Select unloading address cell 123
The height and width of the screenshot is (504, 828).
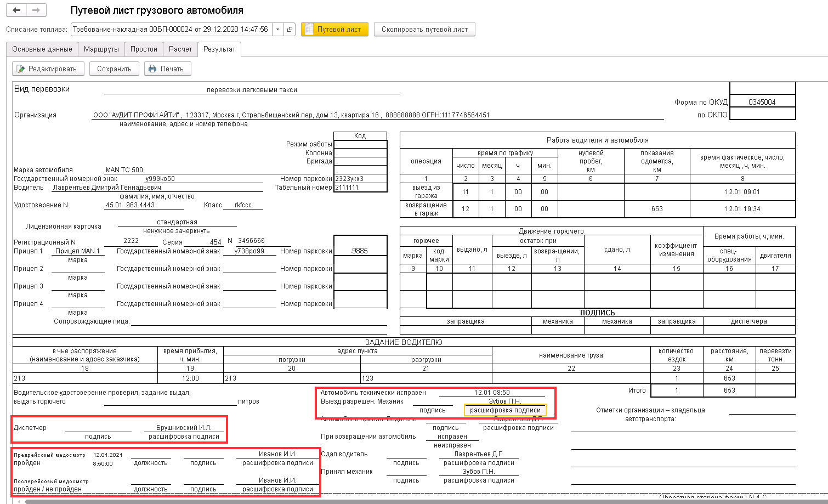click(426, 378)
